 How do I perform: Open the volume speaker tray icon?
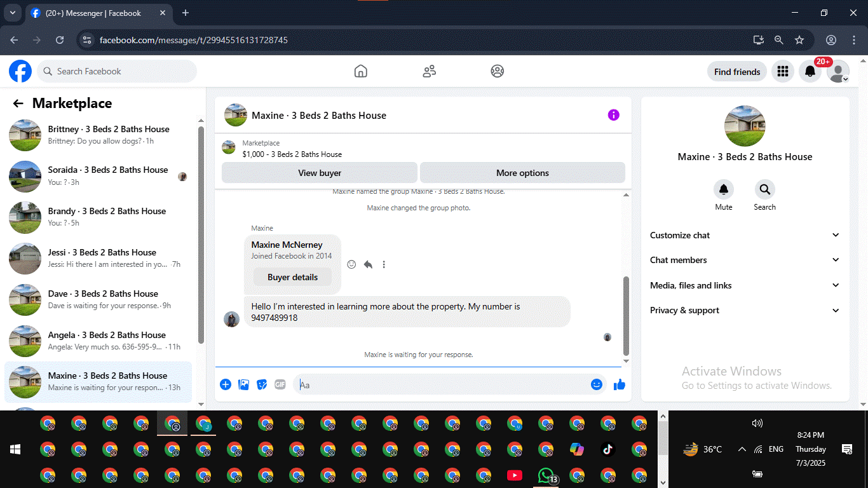click(757, 423)
